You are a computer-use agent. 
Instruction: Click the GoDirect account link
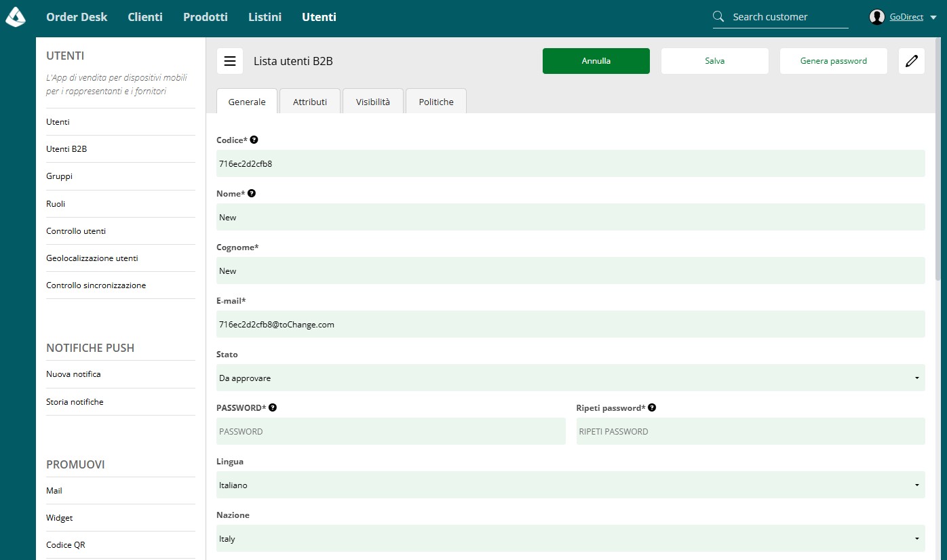point(906,17)
